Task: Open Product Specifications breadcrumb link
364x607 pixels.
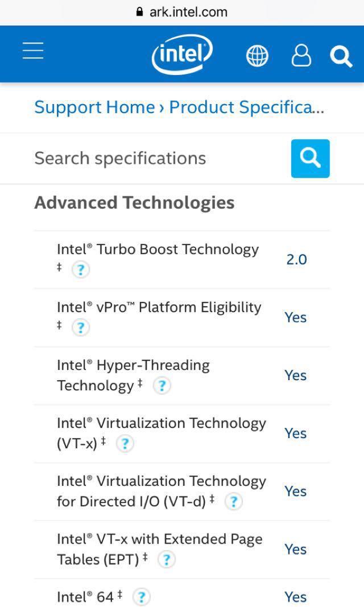Action: coord(247,107)
